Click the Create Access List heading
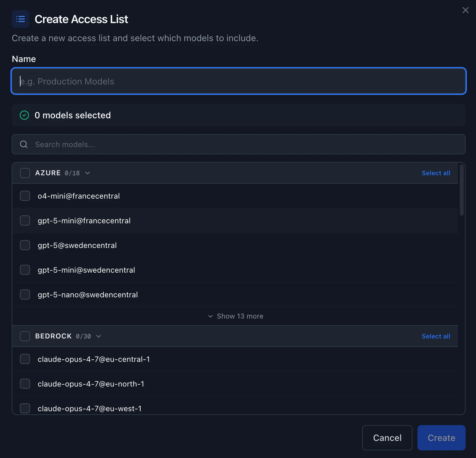Image resolution: width=476 pixels, height=458 pixels. (81, 19)
